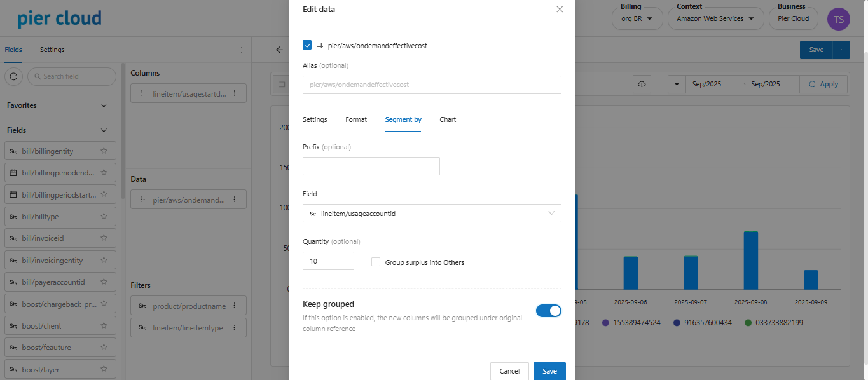Click the back arrow icon
Screen dimensions: 868x380
(279, 50)
